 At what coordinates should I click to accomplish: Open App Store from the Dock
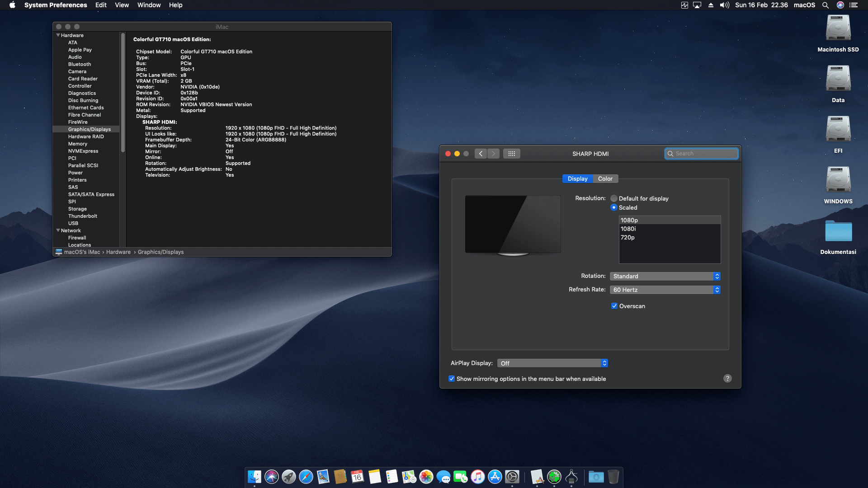(495, 477)
